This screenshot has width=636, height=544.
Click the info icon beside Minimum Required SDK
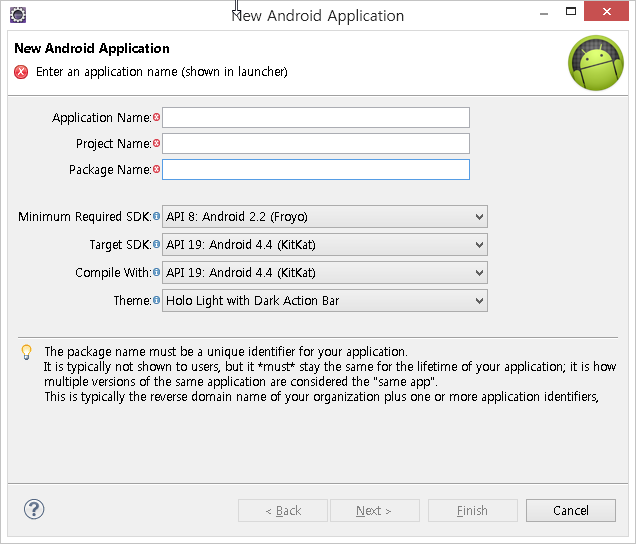(157, 216)
